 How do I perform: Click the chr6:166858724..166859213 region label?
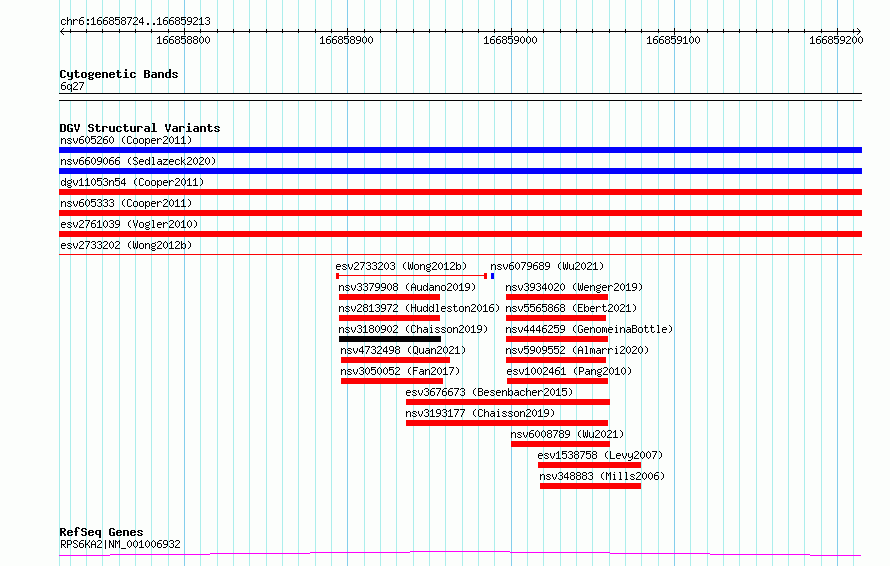tap(135, 22)
